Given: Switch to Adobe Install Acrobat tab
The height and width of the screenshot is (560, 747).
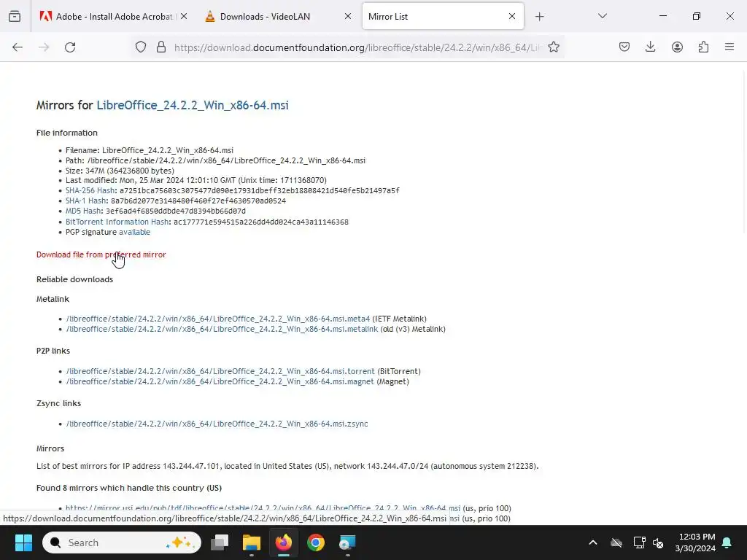Looking at the screenshot, I should coord(115,16).
